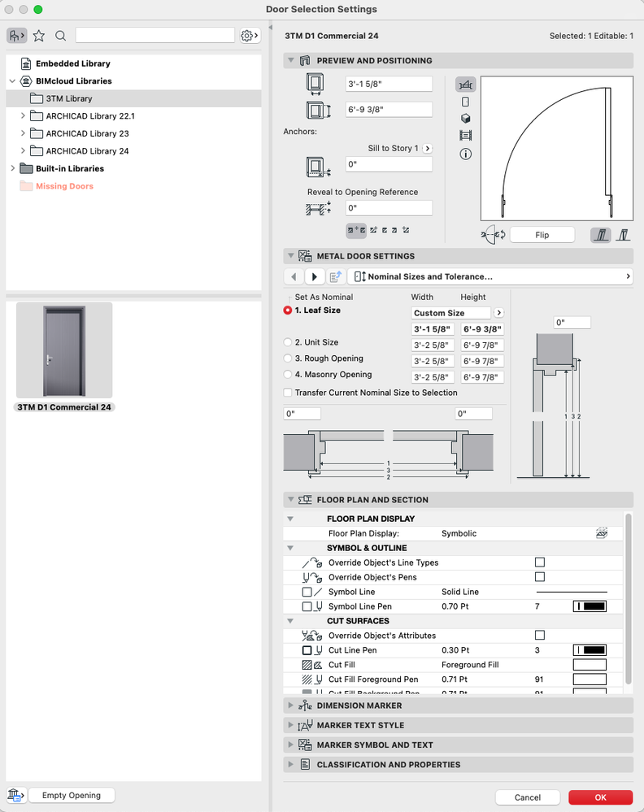Collapse the Floor Plan and Section panel

point(290,500)
